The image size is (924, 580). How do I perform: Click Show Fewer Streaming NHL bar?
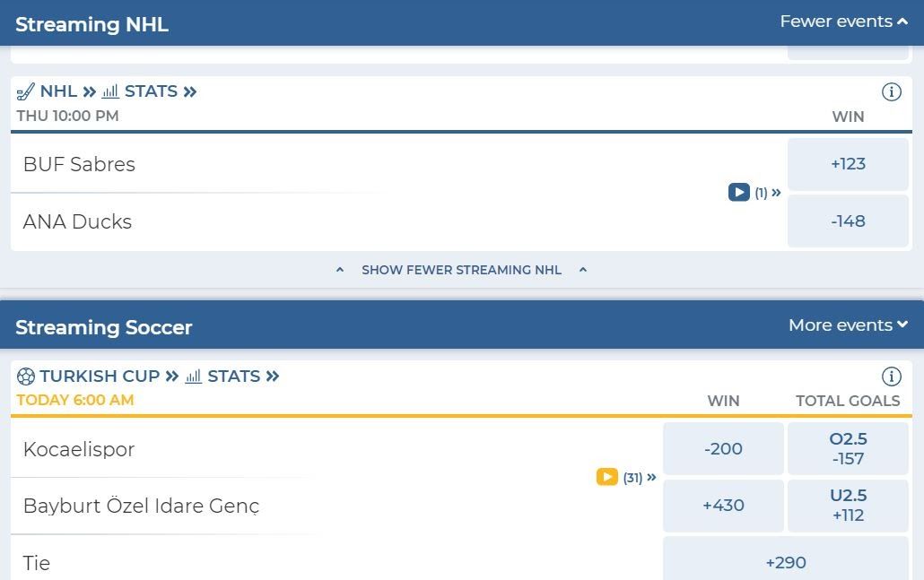pos(461,270)
